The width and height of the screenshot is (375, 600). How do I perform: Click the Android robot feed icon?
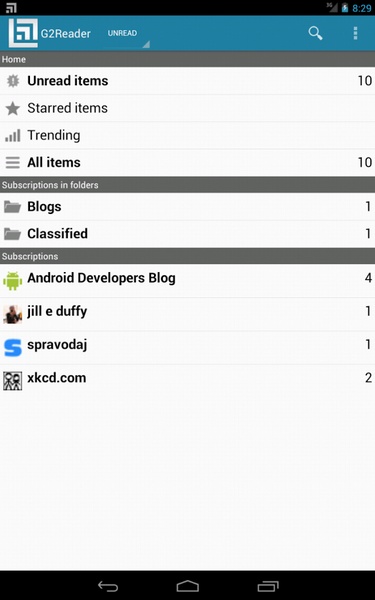(x=13, y=280)
